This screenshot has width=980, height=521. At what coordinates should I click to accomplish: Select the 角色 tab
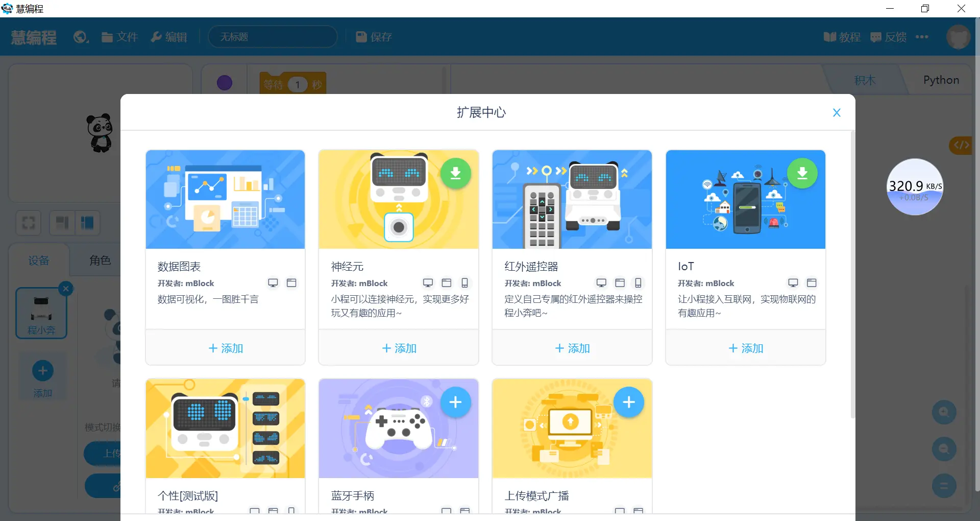click(100, 260)
